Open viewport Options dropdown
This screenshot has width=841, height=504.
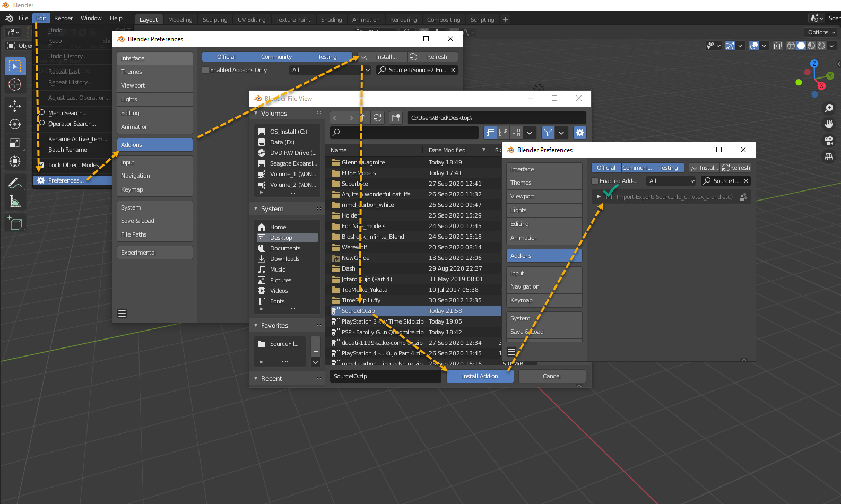pos(821,32)
